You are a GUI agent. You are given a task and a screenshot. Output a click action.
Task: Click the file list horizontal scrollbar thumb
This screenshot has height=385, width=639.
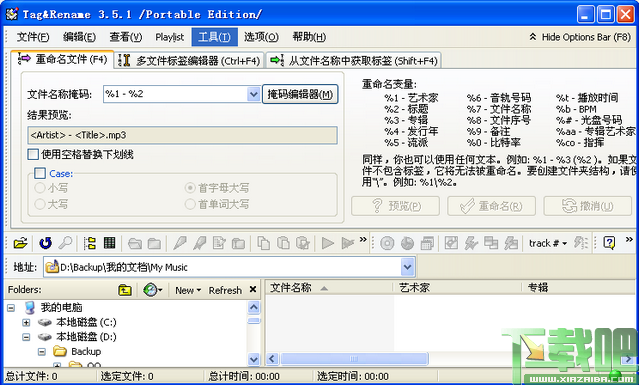click(x=354, y=359)
